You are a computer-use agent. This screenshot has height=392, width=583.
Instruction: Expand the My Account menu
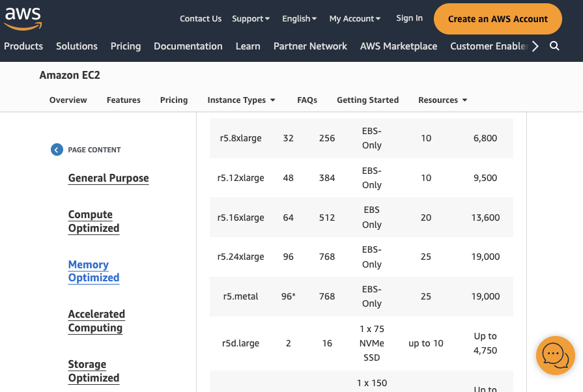355,19
